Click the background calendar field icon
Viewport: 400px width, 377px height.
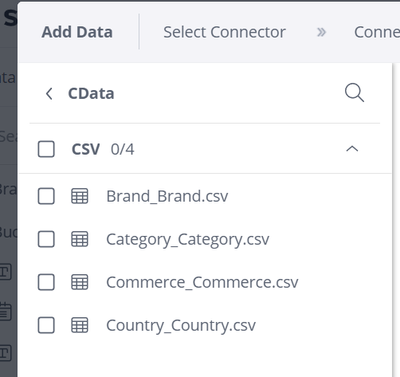[x=5, y=312]
